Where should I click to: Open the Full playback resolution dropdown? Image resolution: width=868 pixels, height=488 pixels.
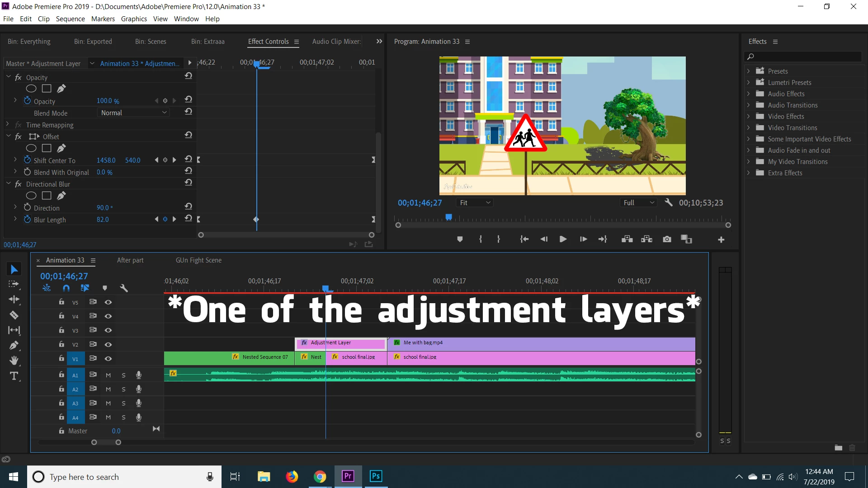638,203
